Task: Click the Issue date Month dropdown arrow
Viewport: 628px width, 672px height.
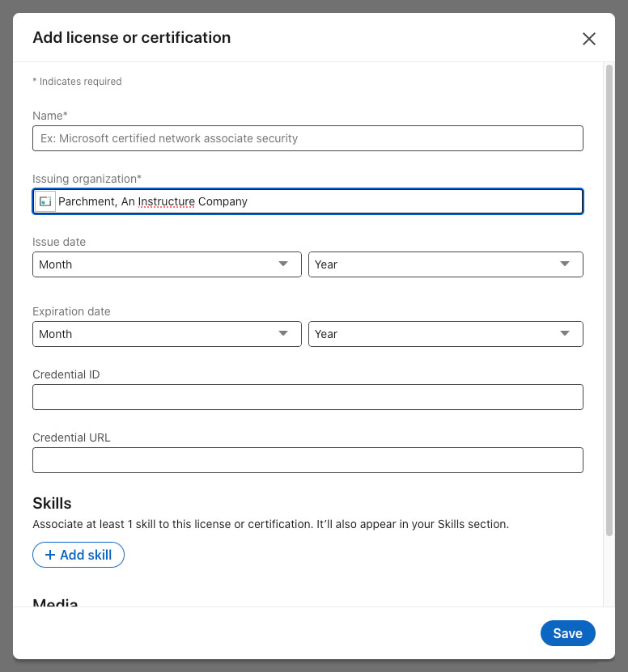Action: pos(283,264)
